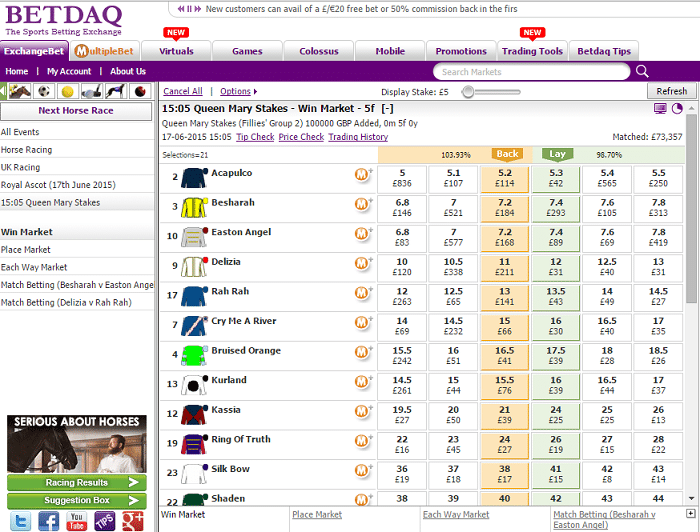Open the Promotions tab
The height and width of the screenshot is (532, 700).
(461, 51)
